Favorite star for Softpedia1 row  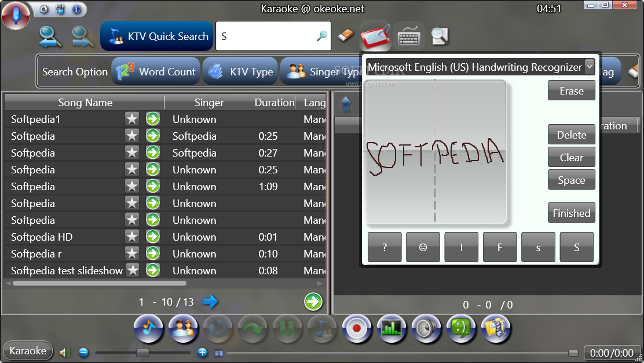coord(132,119)
